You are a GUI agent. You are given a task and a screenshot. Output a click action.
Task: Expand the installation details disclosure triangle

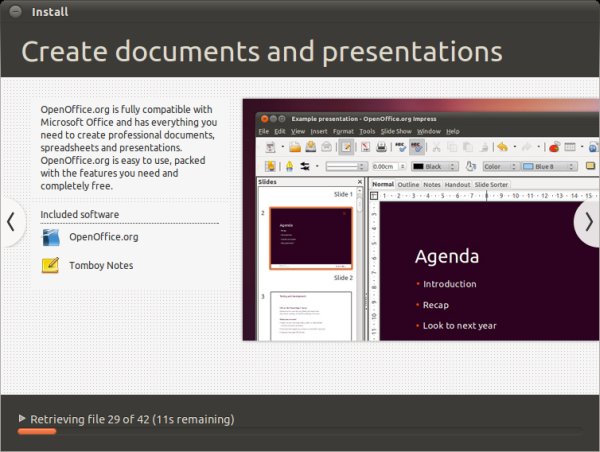click(x=22, y=418)
